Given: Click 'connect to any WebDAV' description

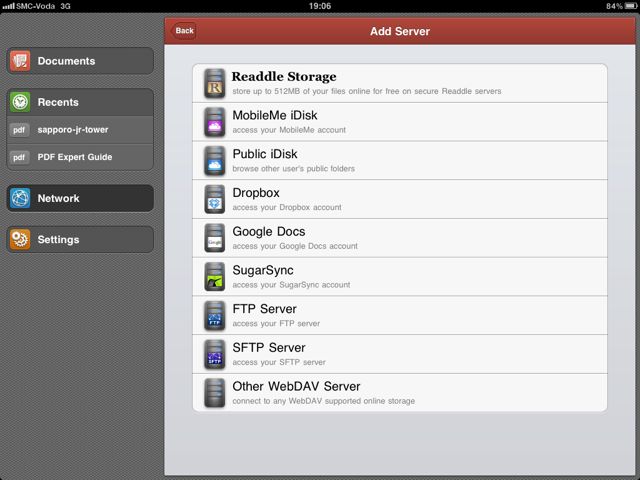Looking at the screenshot, I should click(x=324, y=402).
